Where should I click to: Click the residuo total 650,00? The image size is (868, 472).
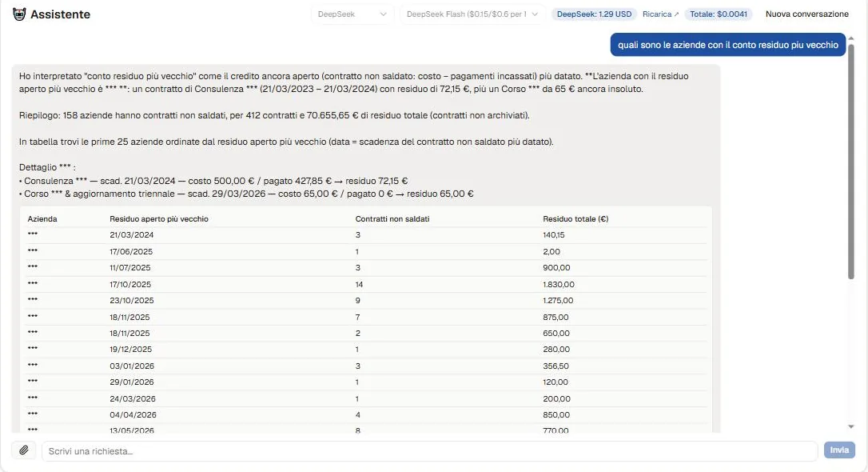[556, 333]
